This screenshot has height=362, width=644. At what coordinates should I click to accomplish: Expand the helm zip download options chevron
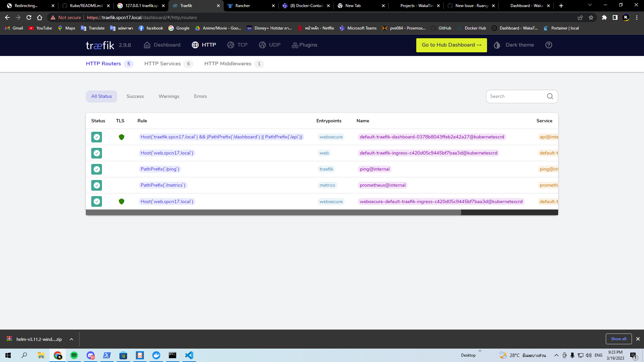pos(71,339)
